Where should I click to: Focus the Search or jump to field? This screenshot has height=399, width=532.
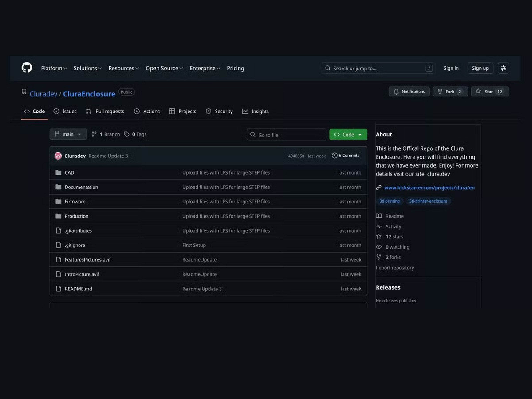378,68
